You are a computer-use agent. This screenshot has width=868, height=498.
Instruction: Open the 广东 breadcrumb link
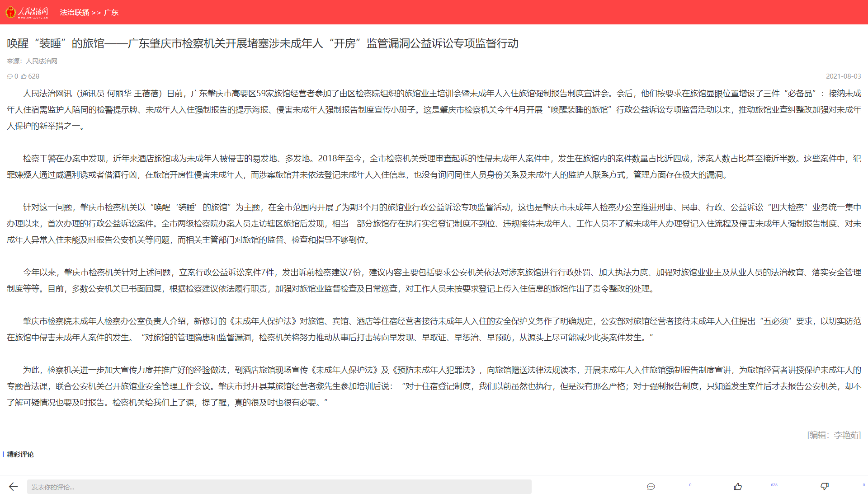pyautogui.click(x=111, y=13)
